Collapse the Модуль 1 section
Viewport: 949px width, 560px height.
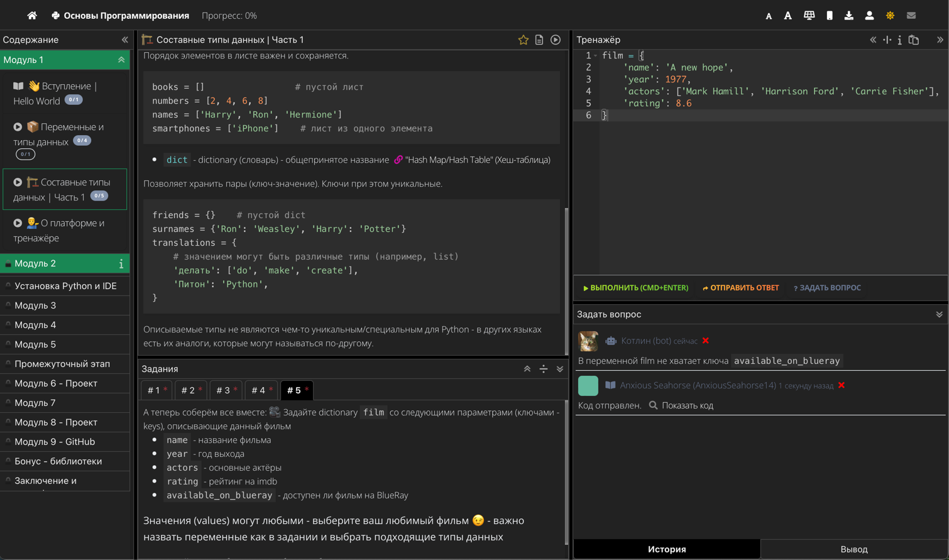121,60
